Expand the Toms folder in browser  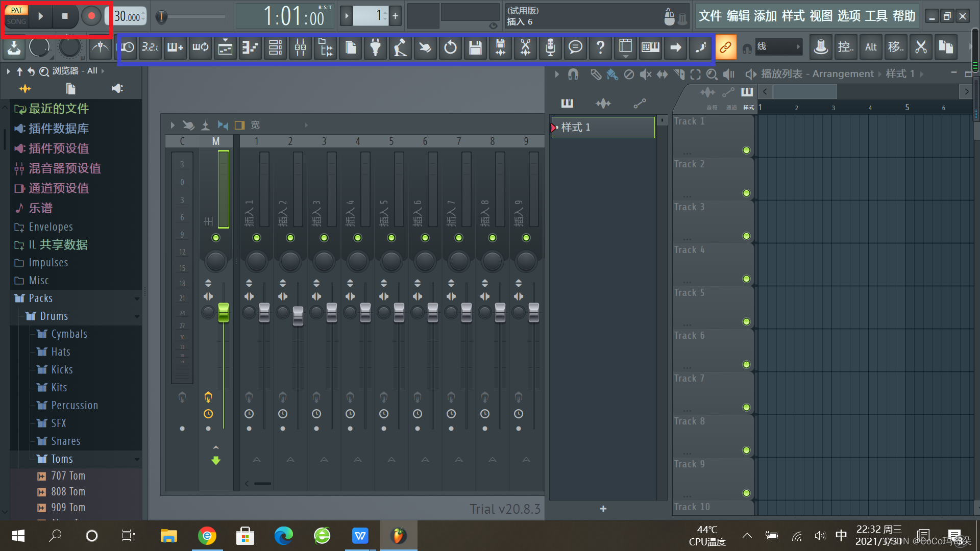pyautogui.click(x=61, y=459)
